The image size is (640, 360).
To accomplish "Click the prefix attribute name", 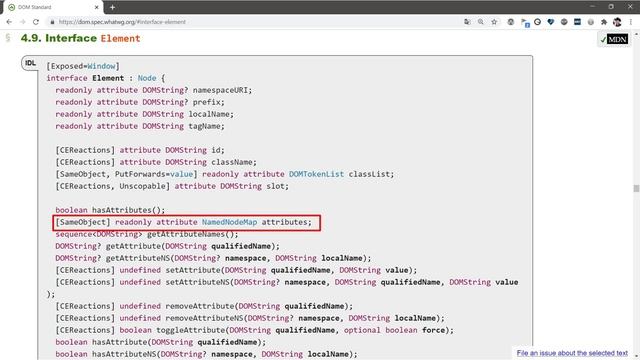I will 206,102.
